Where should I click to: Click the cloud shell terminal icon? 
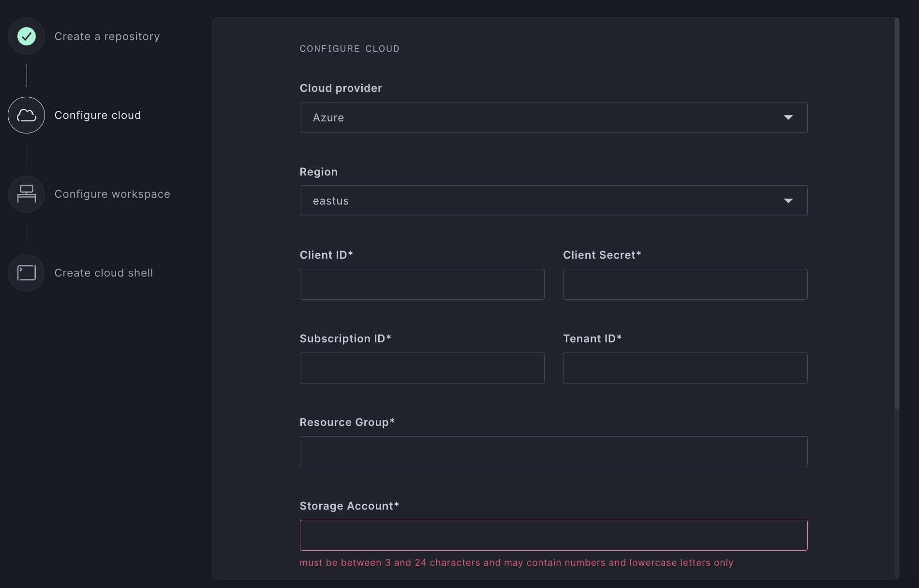point(27,273)
